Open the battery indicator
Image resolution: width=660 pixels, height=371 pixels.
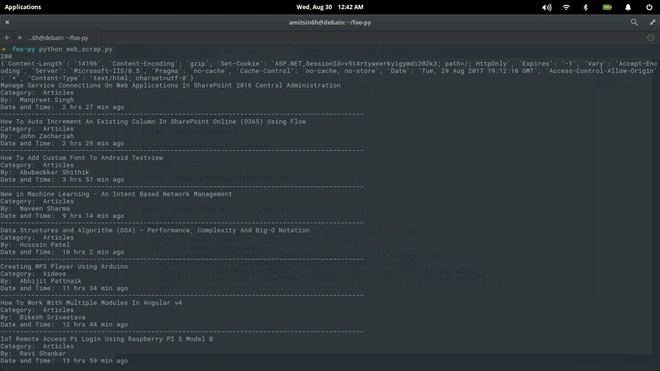coord(607,7)
